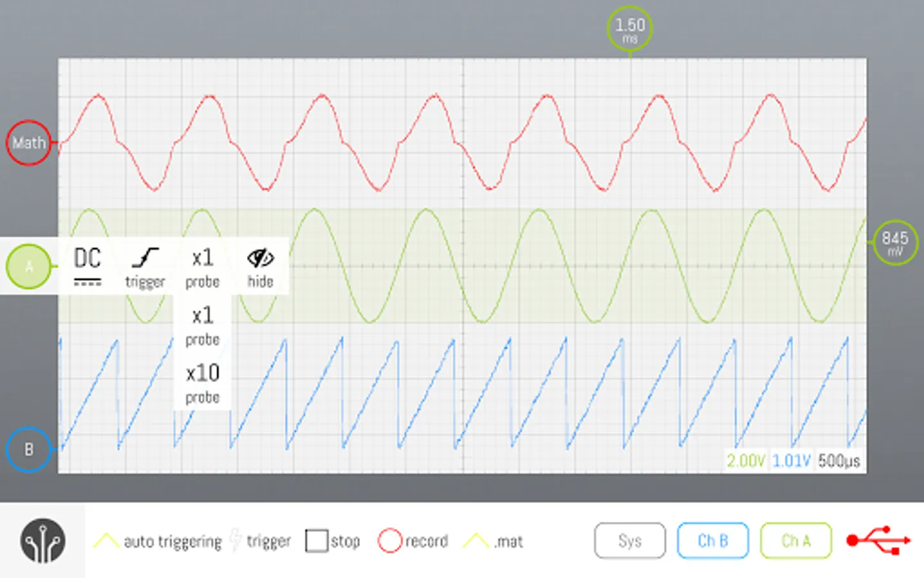Viewport: 924px width, 578px height.
Task: Select the blue channel B marker
Action: (29, 450)
